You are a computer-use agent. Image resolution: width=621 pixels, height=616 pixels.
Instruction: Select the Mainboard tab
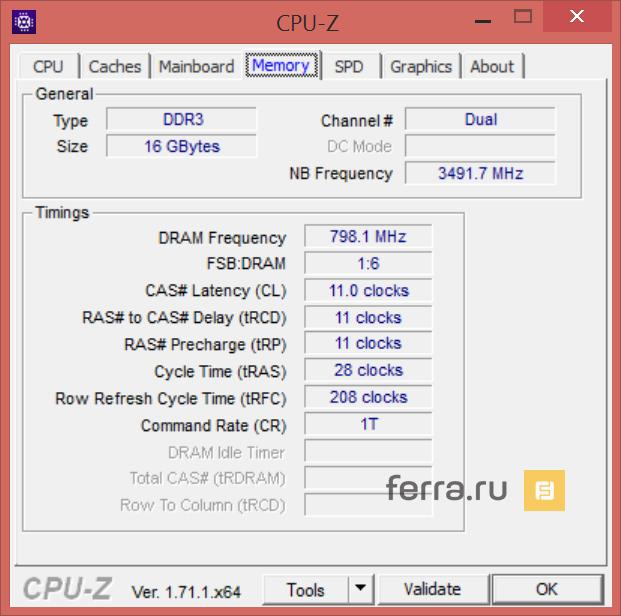point(196,66)
